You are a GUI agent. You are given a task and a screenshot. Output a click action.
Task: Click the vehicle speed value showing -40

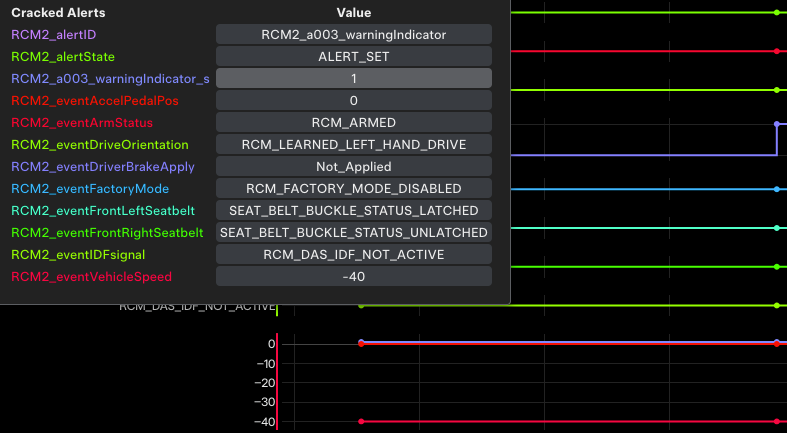coord(353,277)
